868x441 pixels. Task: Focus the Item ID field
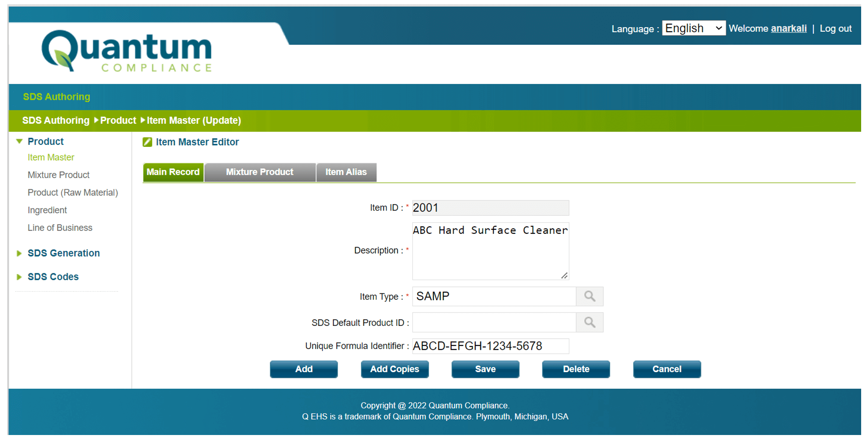(x=491, y=208)
